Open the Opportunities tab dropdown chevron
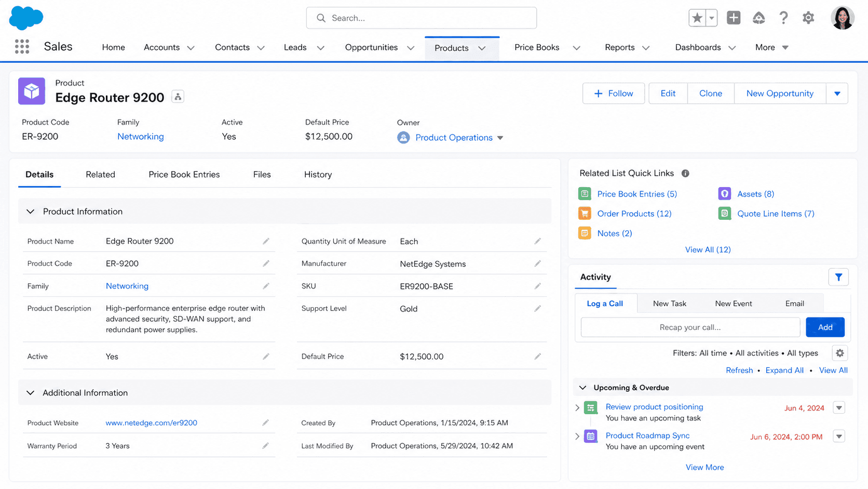This screenshot has width=868, height=489. [x=411, y=48]
